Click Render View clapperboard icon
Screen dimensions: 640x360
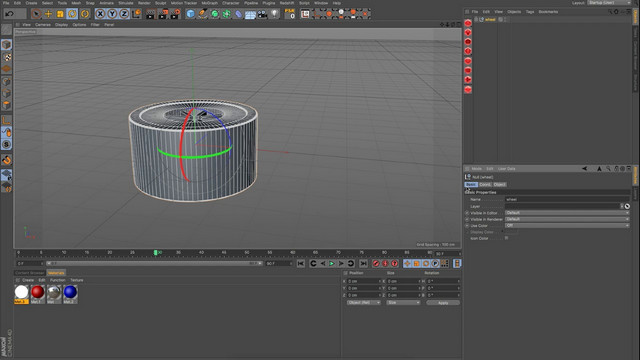point(151,14)
